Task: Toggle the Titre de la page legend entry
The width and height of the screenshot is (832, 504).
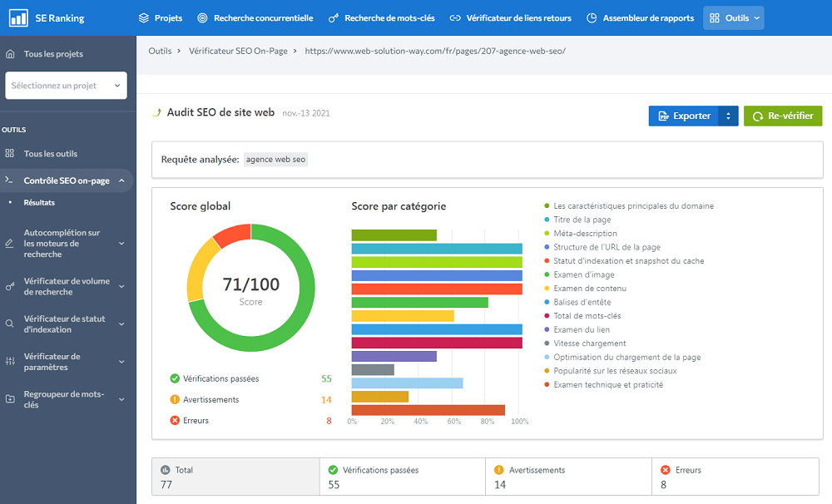Action: click(x=582, y=220)
